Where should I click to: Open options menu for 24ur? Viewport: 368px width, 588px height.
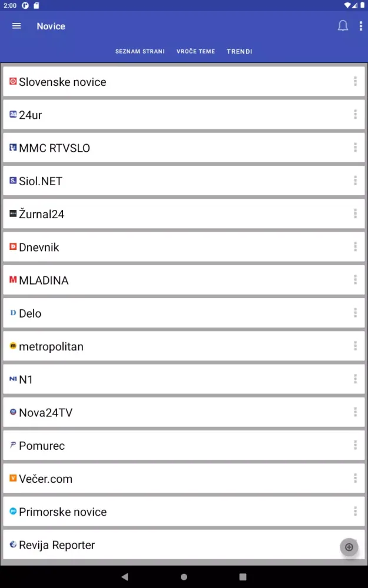point(355,115)
